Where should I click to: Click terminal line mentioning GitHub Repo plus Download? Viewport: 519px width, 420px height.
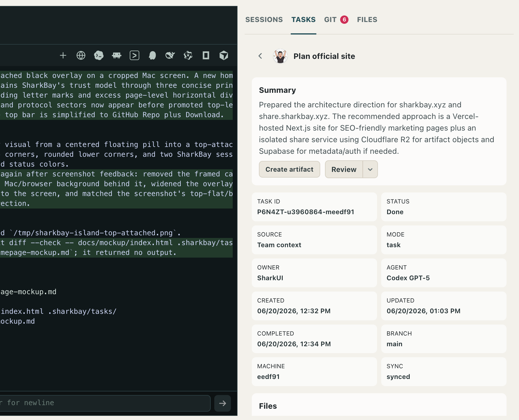click(112, 115)
